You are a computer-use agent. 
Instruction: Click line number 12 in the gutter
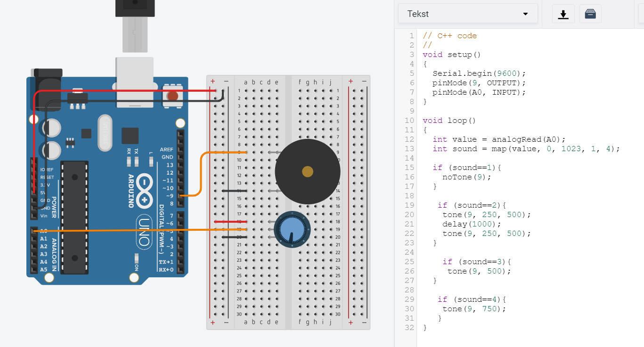408,139
